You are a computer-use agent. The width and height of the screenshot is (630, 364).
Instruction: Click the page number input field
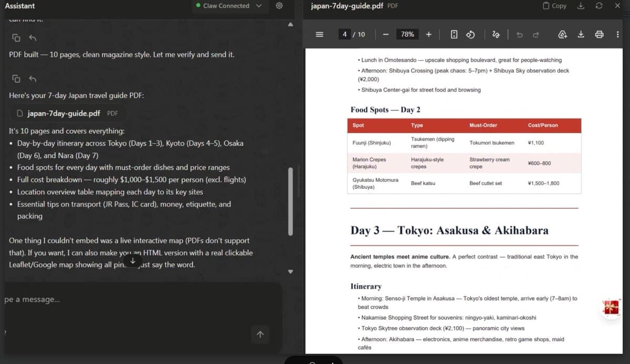coord(344,34)
